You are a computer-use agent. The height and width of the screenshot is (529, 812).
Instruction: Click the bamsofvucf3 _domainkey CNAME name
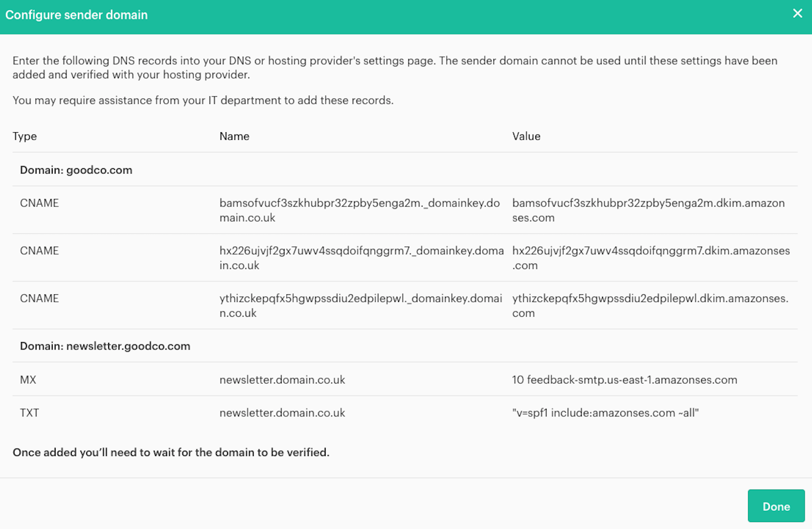point(359,210)
